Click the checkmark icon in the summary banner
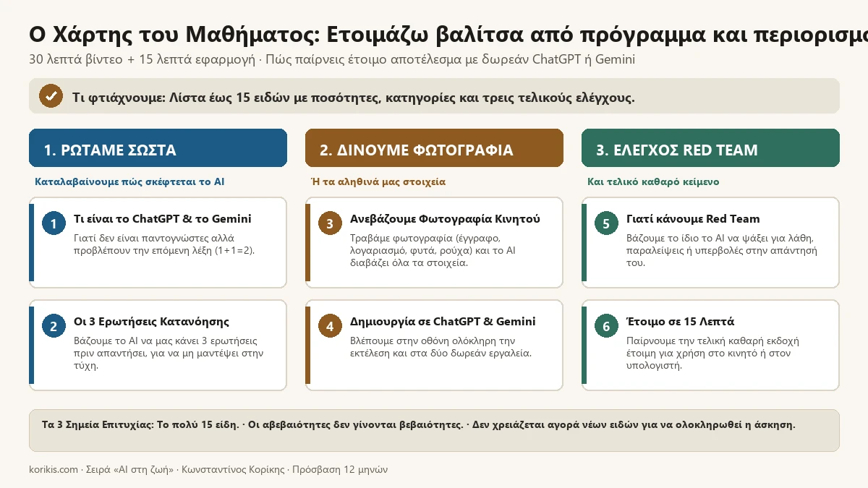 (51, 95)
